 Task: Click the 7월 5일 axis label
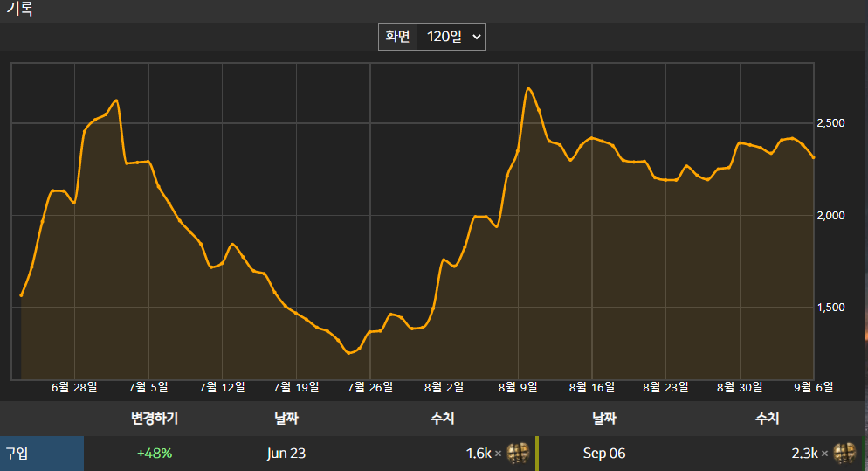click(148, 387)
